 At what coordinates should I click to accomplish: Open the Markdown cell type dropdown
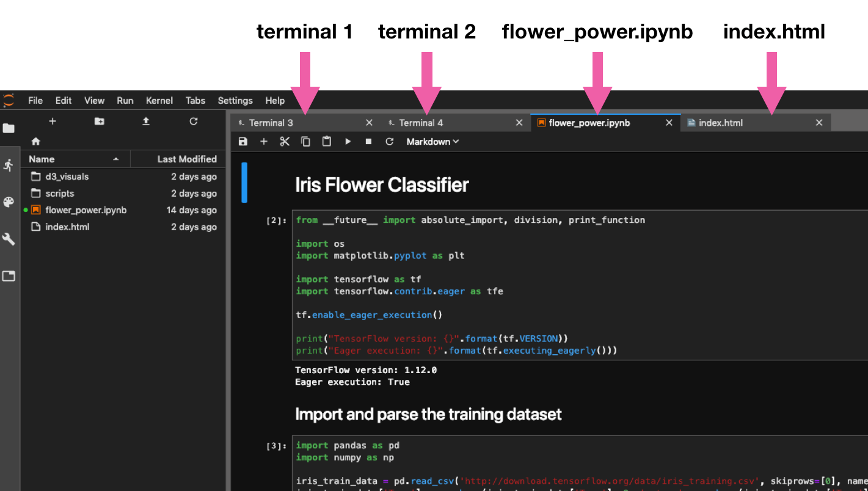pyautogui.click(x=432, y=142)
